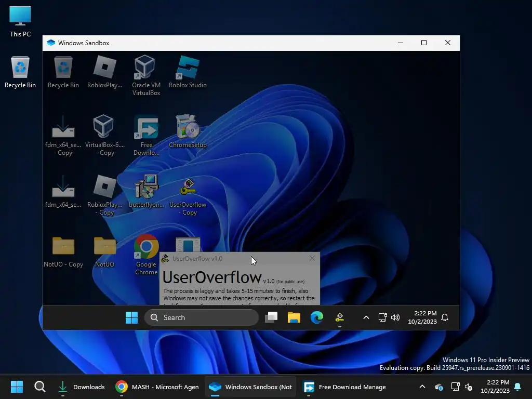Minimize the Windows Sandbox window

401,43
